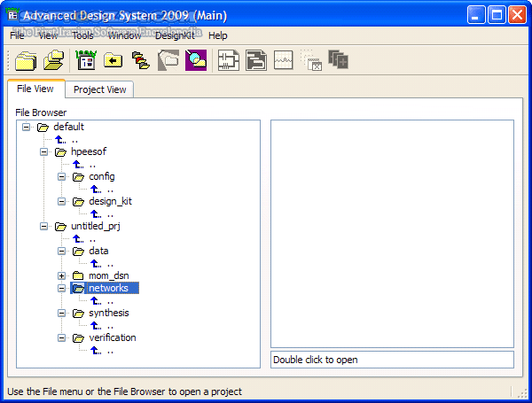Open the DesignKit menu
Screen dimensions: 532x403
pyautogui.click(x=175, y=35)
